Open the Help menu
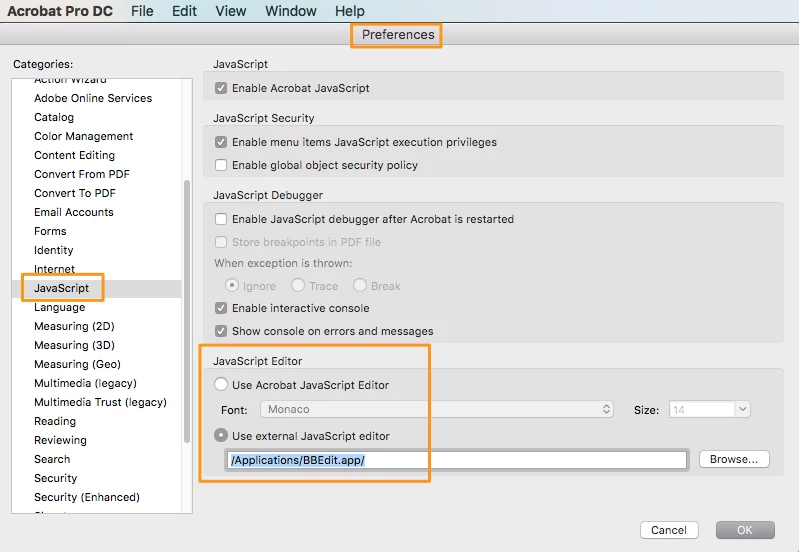 350,11
